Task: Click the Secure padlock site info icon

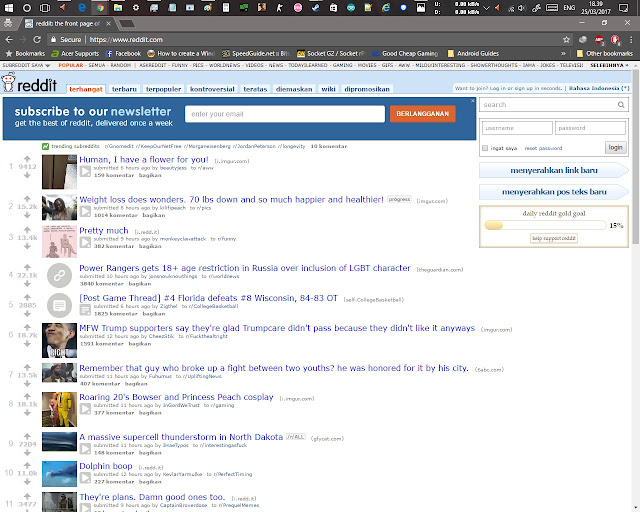Action: pos(53,40)
